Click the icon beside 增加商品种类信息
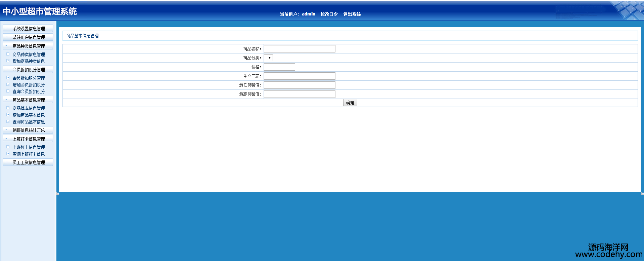 pyautogui.click(x=8, y=61)
